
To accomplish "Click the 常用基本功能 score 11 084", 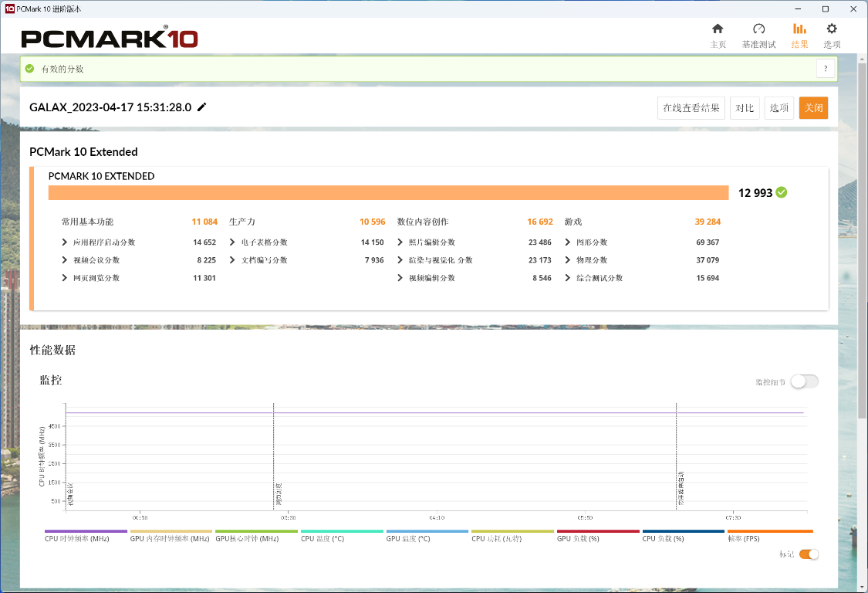I will [204, 222].
